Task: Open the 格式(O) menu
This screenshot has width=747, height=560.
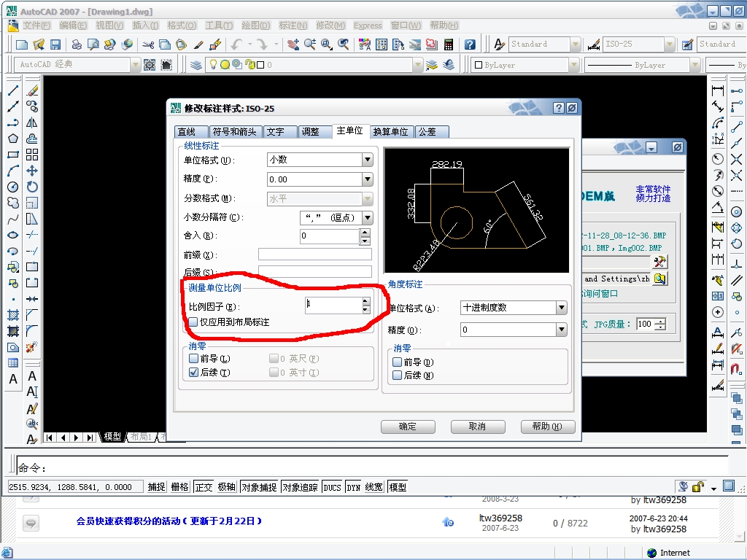Action: point(182,26)
